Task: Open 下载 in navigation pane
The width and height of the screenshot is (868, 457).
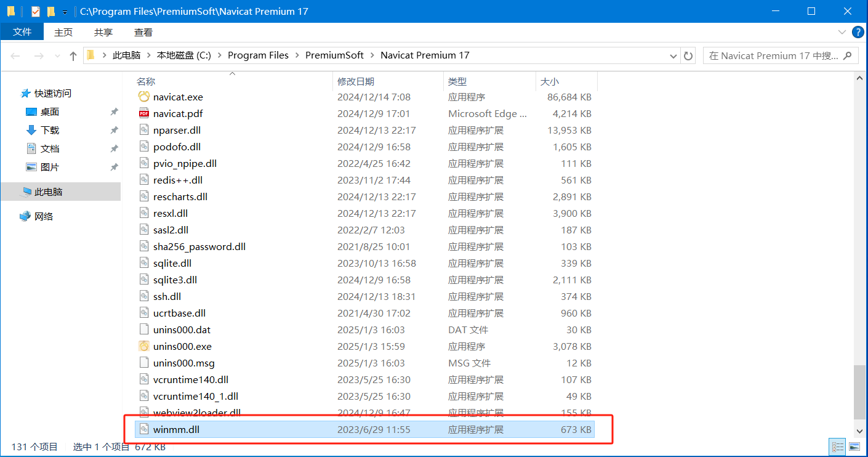Action: [50, 130]
